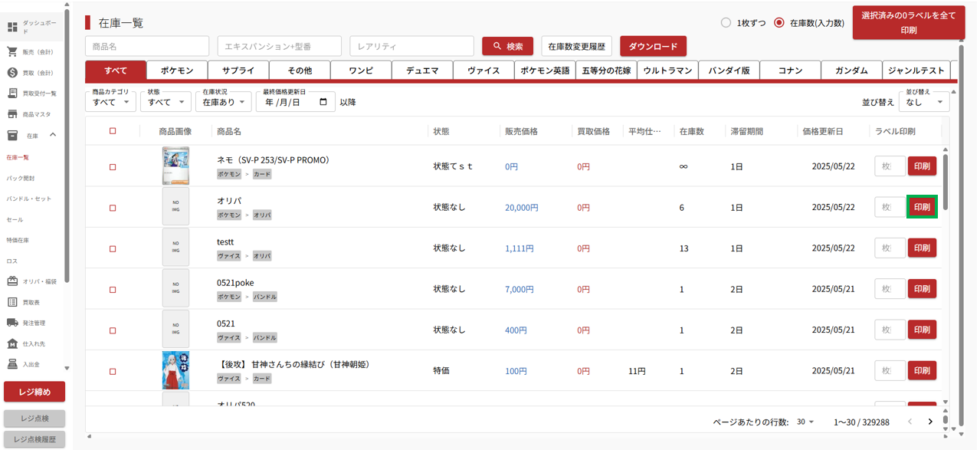Focus the エキスパンション+型番 field
The width and height of the screenshot is (980, 450).
(280, 46)
